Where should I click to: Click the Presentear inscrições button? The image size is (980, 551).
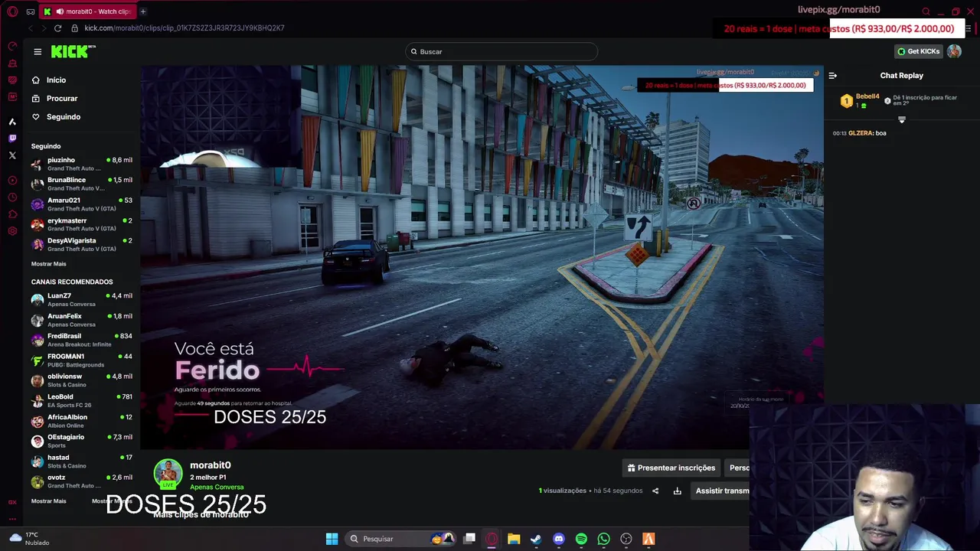click(671, 468)
